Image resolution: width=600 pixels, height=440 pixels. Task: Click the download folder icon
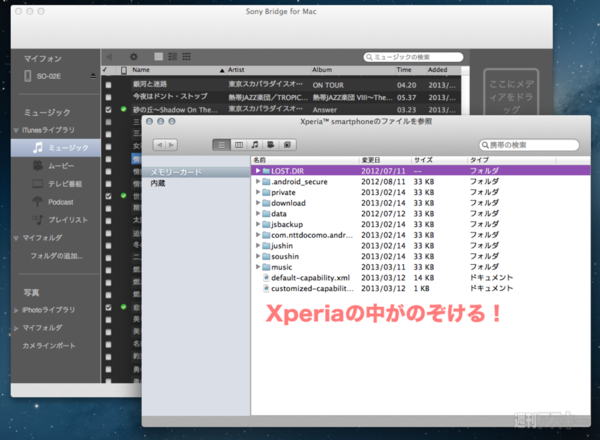click(x=266, y=203)
